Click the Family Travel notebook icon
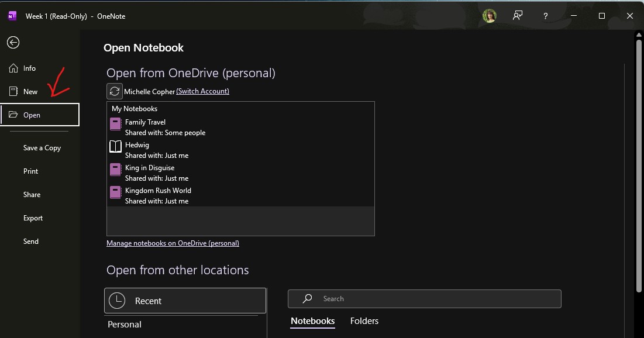 pyautogui.click(x=115, y=124)
